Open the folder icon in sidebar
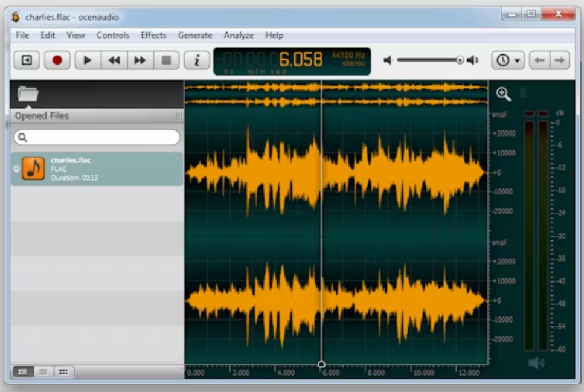Screen dimensions: 584x392 (28, 94)
